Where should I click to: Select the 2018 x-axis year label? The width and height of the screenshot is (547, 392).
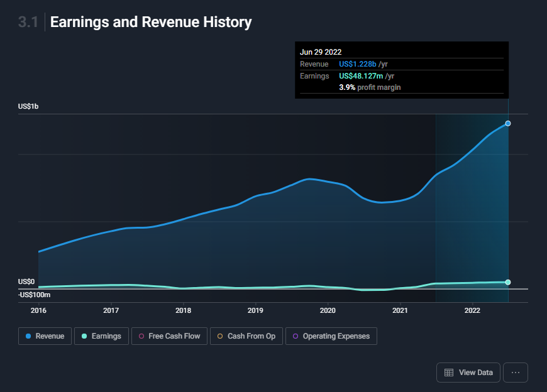tap(183, 310)
